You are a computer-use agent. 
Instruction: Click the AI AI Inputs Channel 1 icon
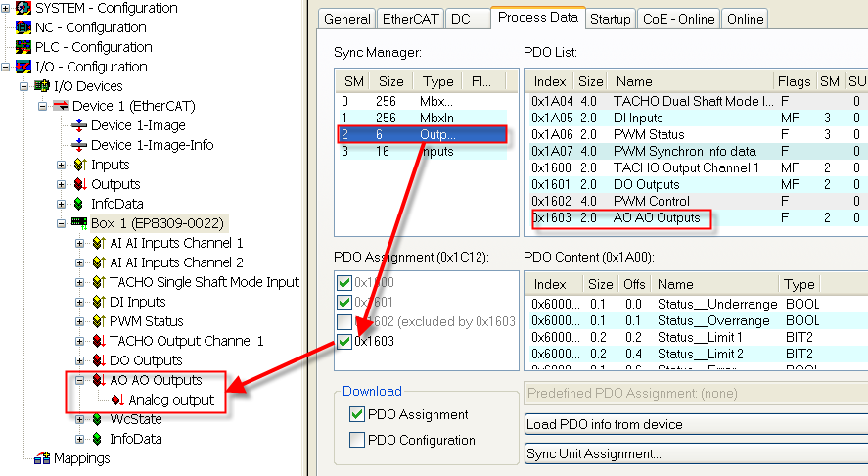click(99, 243)
